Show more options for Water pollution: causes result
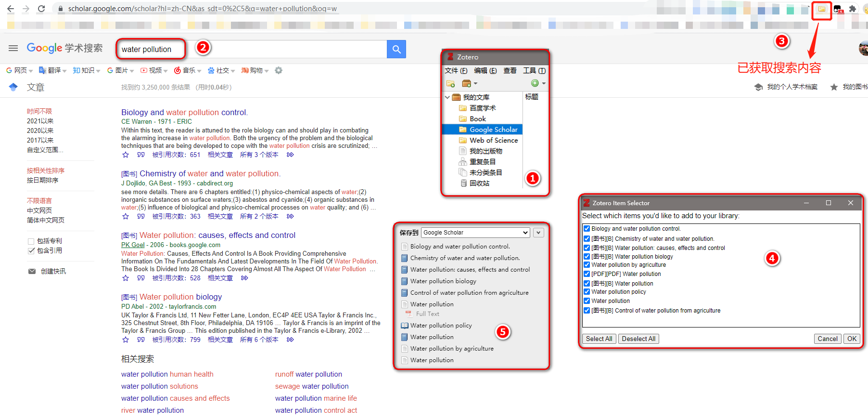868x419 pixels. [244, 278]
